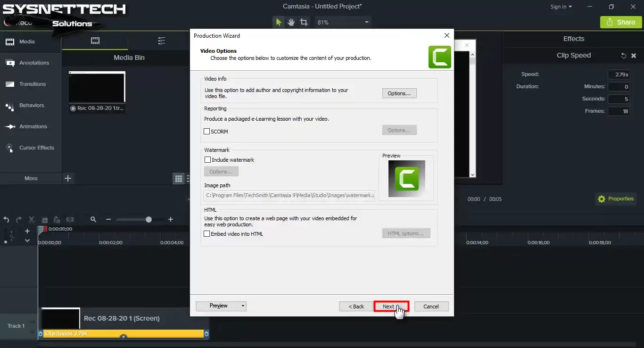
Task: Close the Production Wizard dialog
Action: (x=447, y=35)
